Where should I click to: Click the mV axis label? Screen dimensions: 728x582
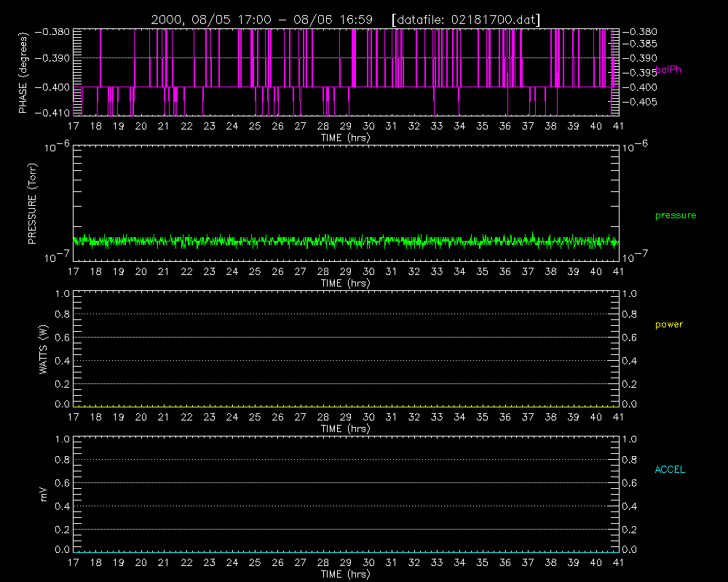pos(44,495)
